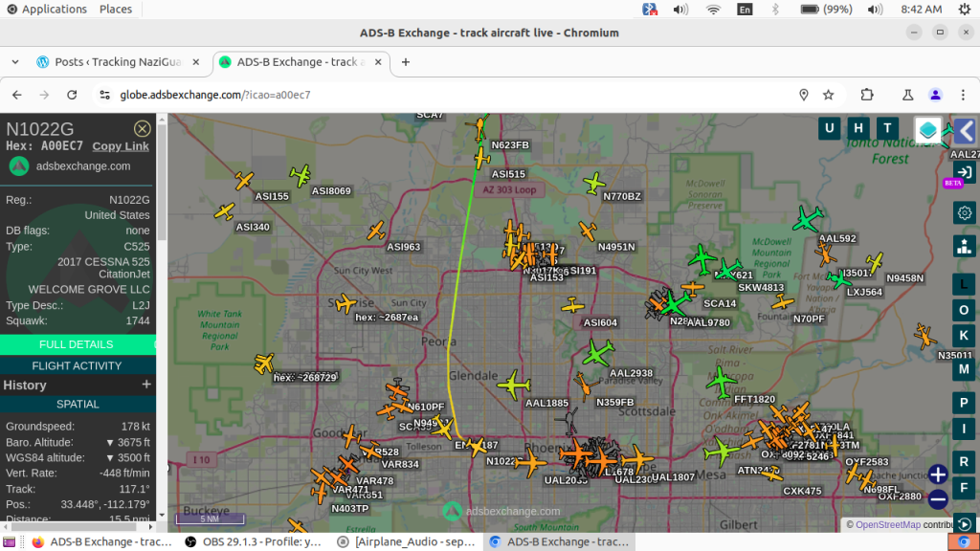
Task: Select the AAL1885 aircraft icon on the map
Action: click(514, 386)
